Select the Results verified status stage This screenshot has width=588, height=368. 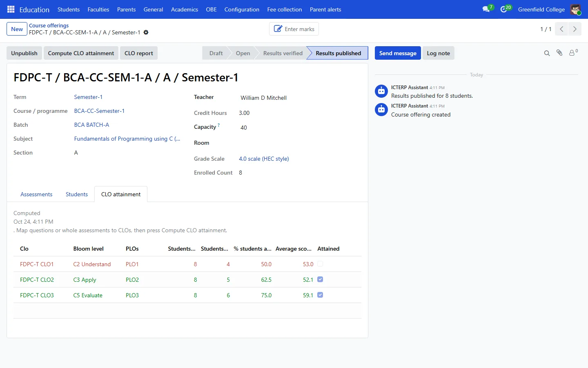283,53
